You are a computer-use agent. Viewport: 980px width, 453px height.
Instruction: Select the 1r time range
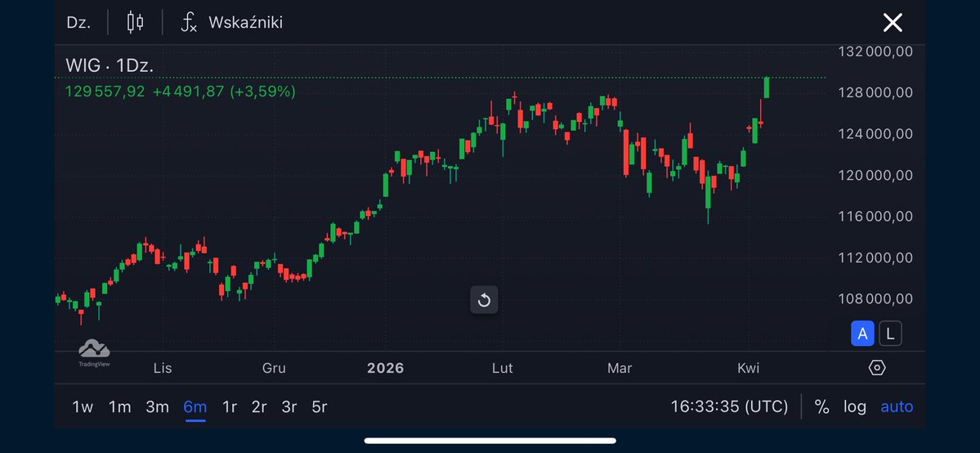point(230,406)
